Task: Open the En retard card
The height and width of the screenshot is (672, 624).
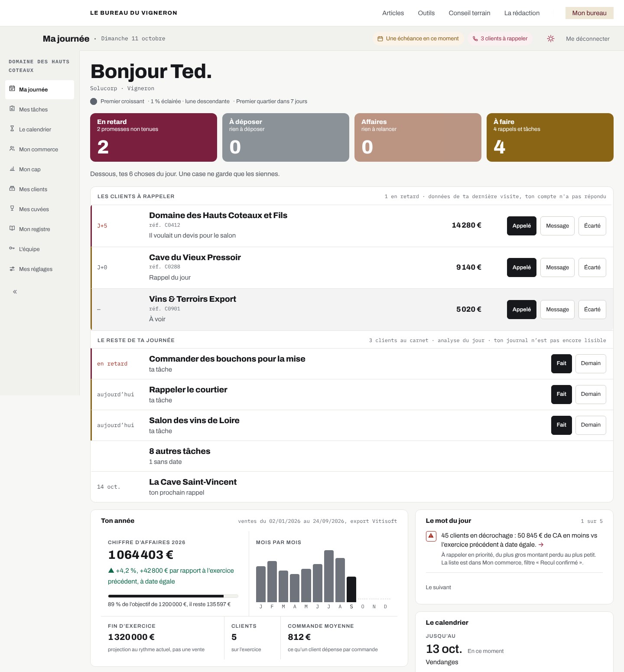Action: click(x=153, y=137)
